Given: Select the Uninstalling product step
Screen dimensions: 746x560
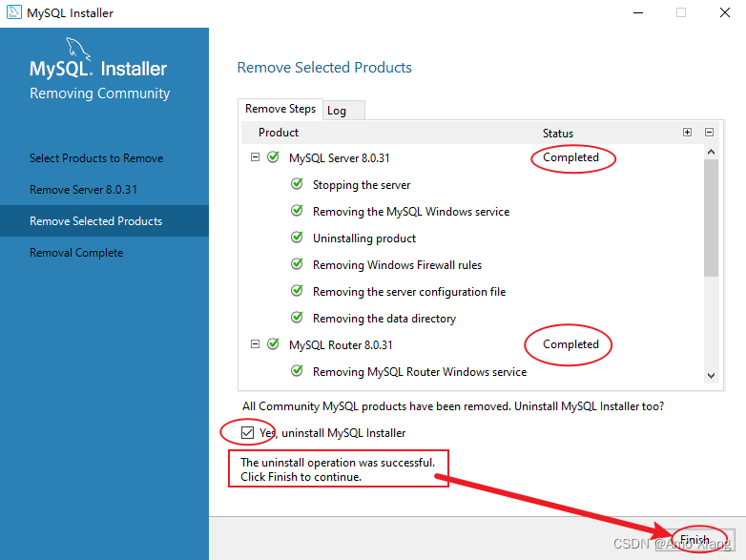Looking at the screenshot, I should (x=364, y=239).
